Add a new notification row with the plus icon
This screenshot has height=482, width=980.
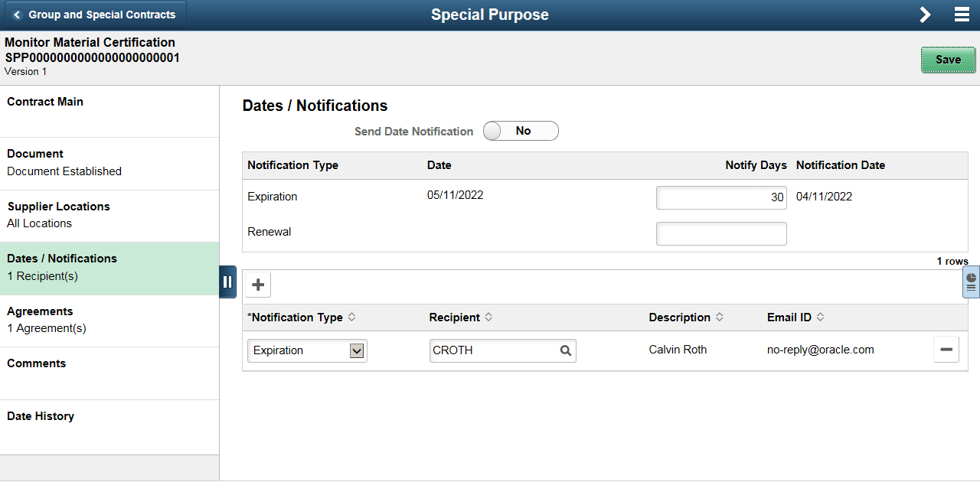click(257, 284)
